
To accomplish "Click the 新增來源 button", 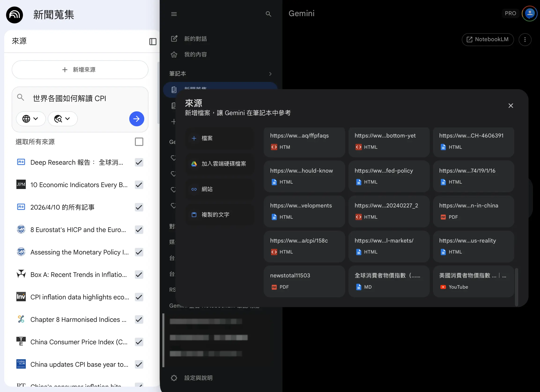I will click(x=80, y=70).
